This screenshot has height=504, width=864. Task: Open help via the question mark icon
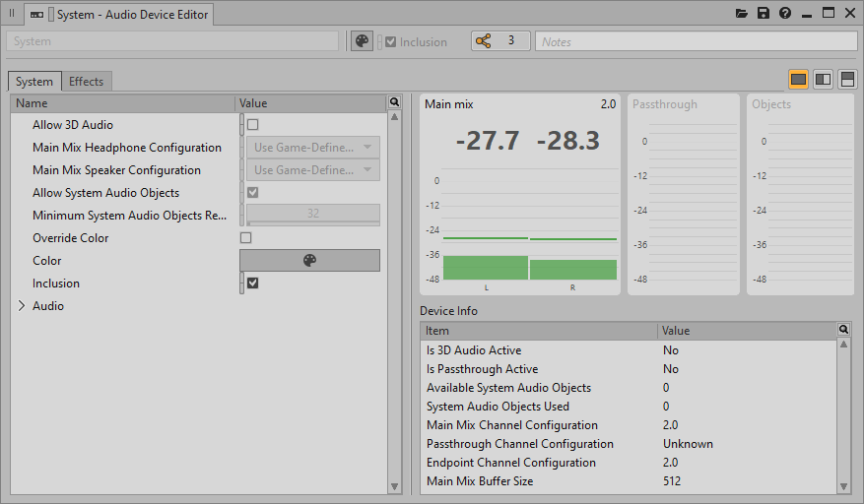pos(785,13)
